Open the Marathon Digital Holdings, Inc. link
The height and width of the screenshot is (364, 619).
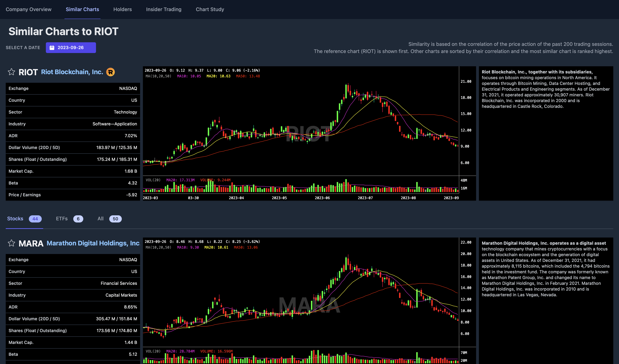[93, 243]
